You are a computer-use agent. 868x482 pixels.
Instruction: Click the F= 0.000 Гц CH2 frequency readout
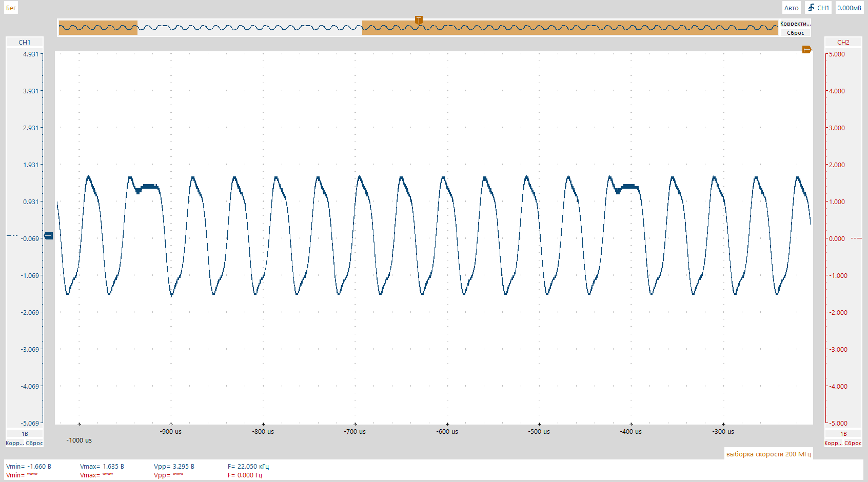[x=245, y=475]
